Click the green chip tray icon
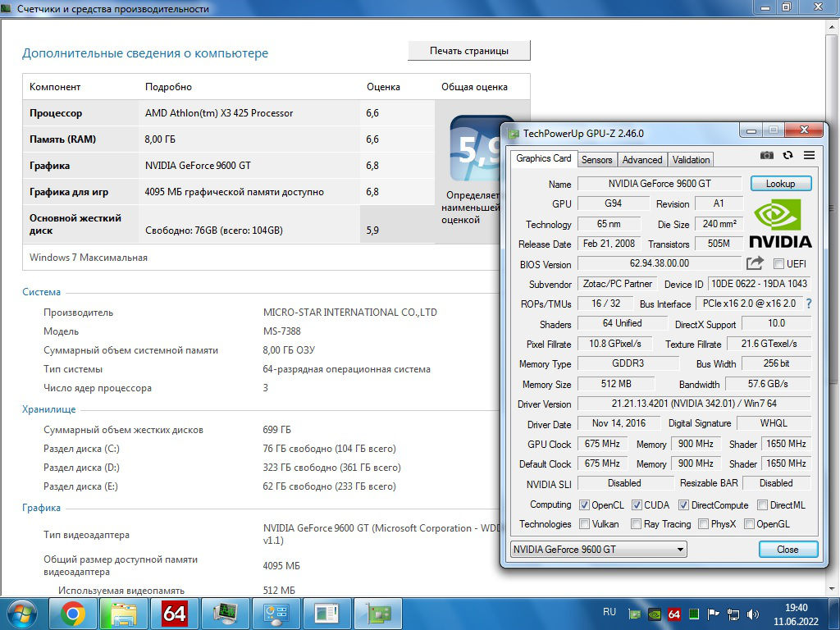840x630 pixels. pyautogui.click(x=694, y=614)
